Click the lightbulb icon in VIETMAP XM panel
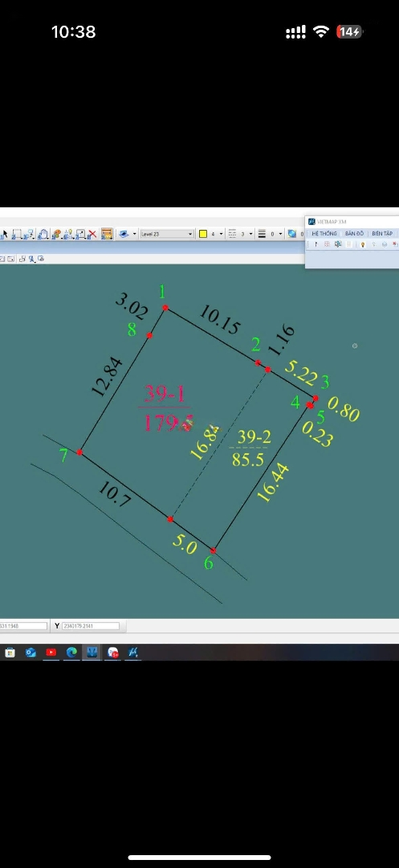The width and height of the screenshot is (399, 868). coord(363,244)
